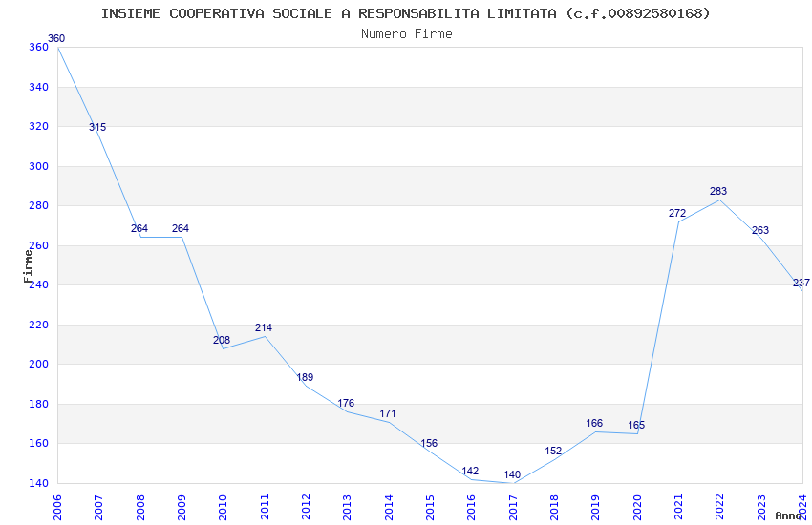Click the minimum value label 140 at 2017
This screenshot has height=525, width=812.
pyautogui.click(x=512, y=474)
